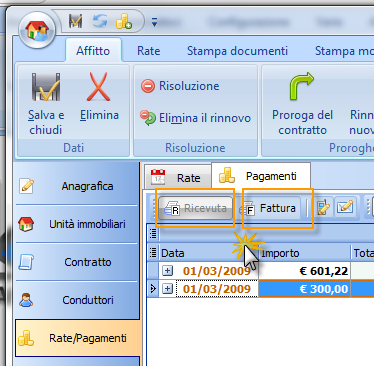Click the add payment coins icon in quick access

pyautogui.click(x=124, y=21)
